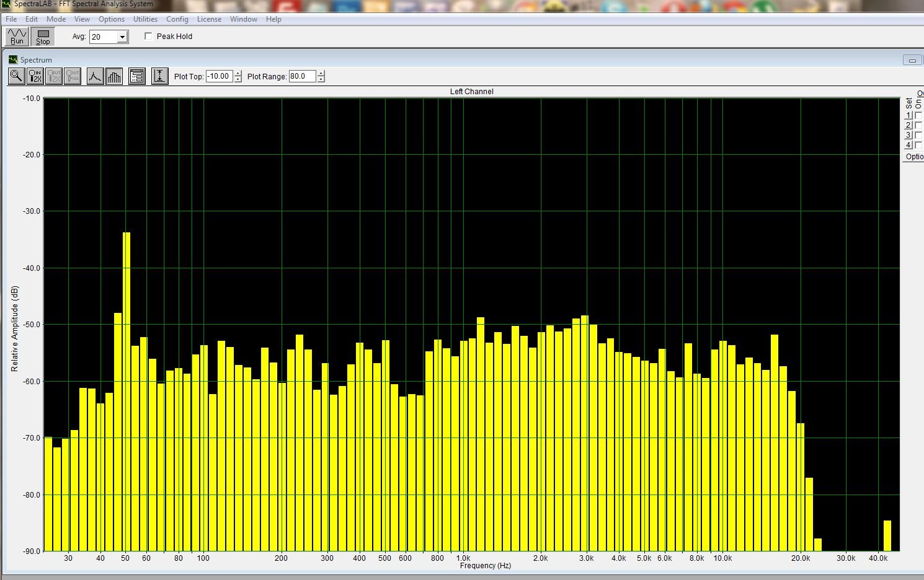Turn on overlay 3 checkbox
924x580 pixels.
(918, 135)
